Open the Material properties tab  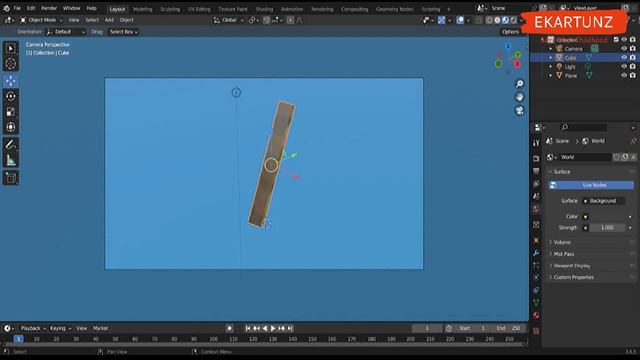tap(536, 315)
